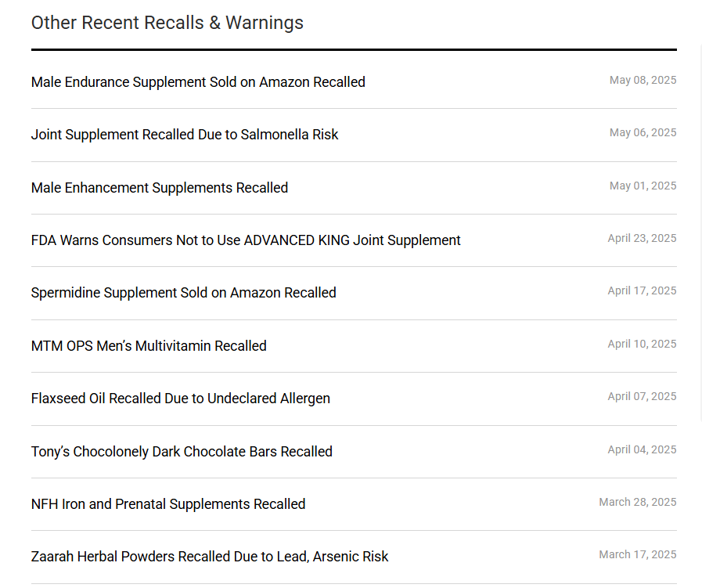Open Zaarah Herbal Powders Recalled article
Image resolution: width=702 pixels, height=588 pixels.
210,557
